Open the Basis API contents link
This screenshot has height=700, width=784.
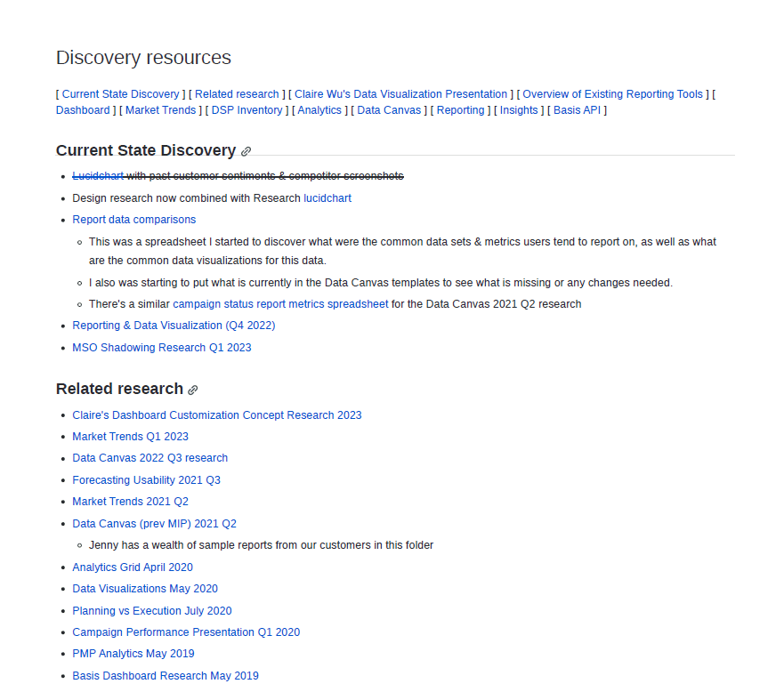[578, 110]
